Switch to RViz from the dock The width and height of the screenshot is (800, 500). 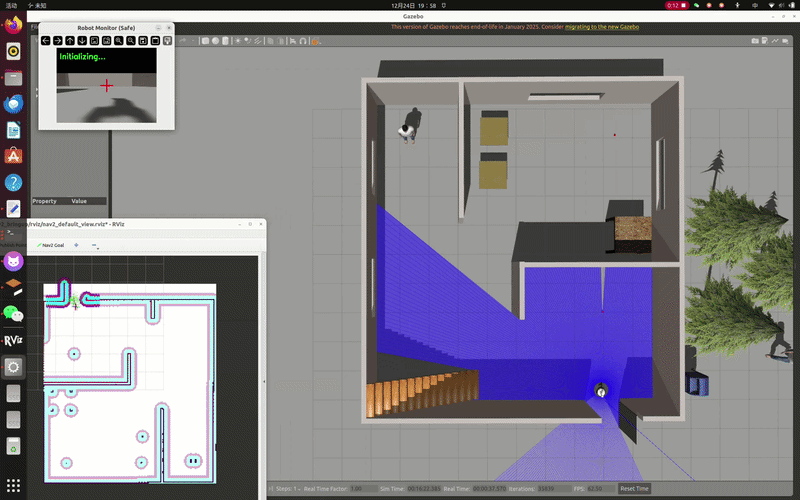coord(13,340)
